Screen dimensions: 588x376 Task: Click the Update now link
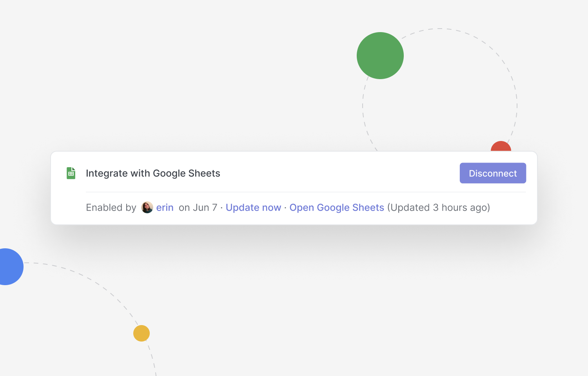[x=253, y=208]
